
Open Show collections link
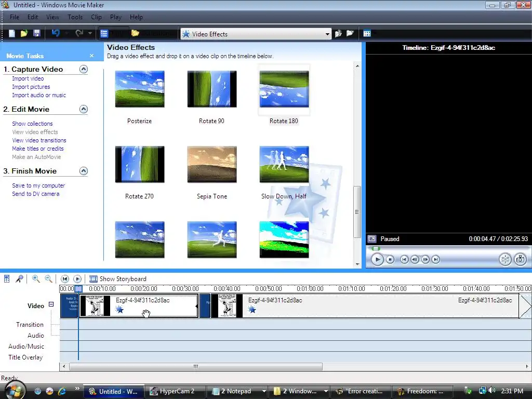(32, 124)
